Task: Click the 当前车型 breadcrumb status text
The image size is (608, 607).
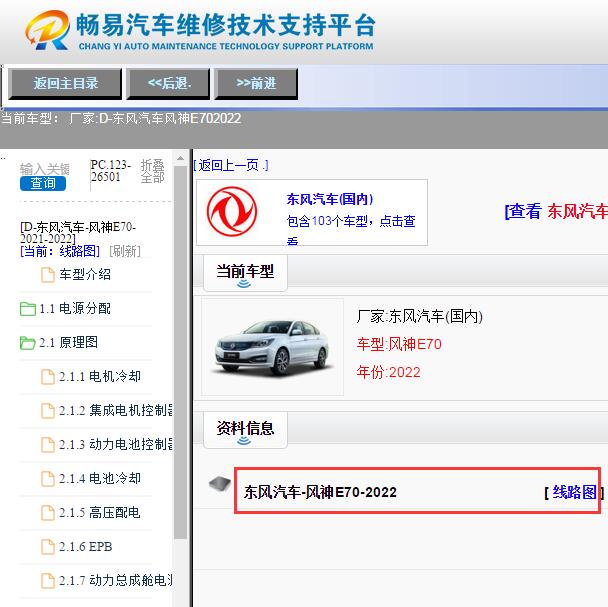Action: click(121, 118)
